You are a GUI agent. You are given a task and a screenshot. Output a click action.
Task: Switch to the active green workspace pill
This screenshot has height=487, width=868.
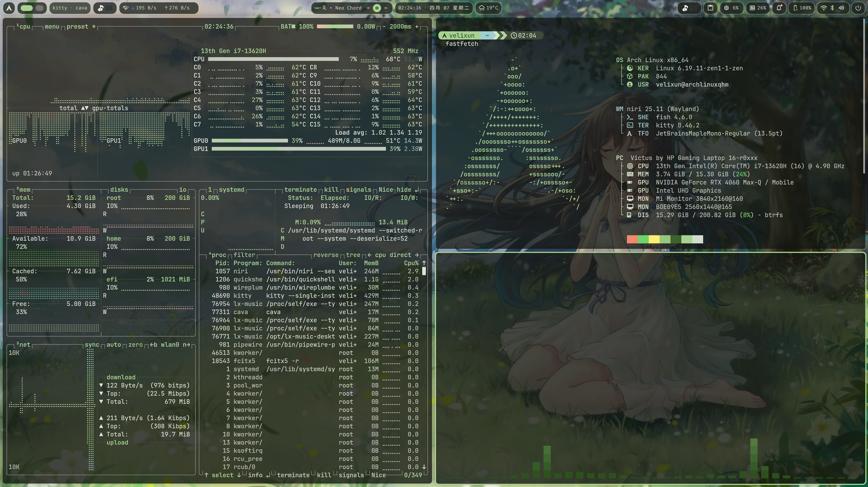tap(26, 8)
